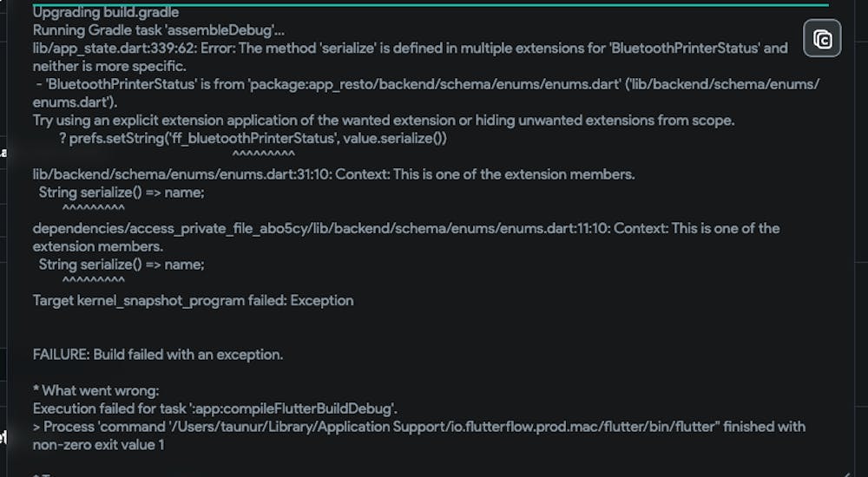This screenshot has width=868, height=477.
Task: Click the 'Upgrading build.gradle' log line
Action: [106, 13]
